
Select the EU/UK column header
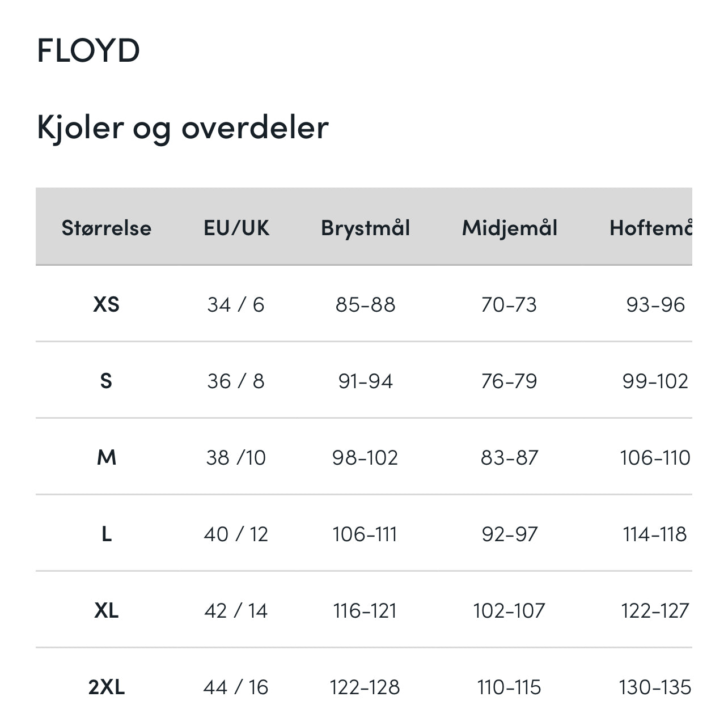tap(236, 228)
